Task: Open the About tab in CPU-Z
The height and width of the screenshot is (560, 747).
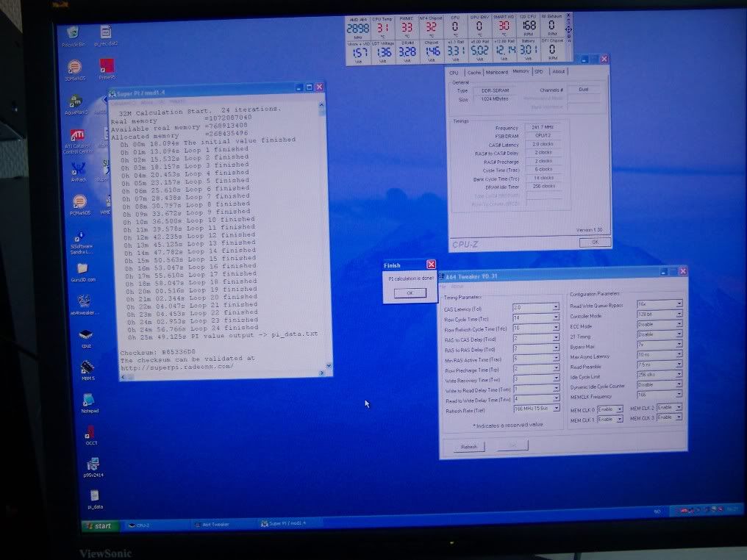Action: (558, 71)
